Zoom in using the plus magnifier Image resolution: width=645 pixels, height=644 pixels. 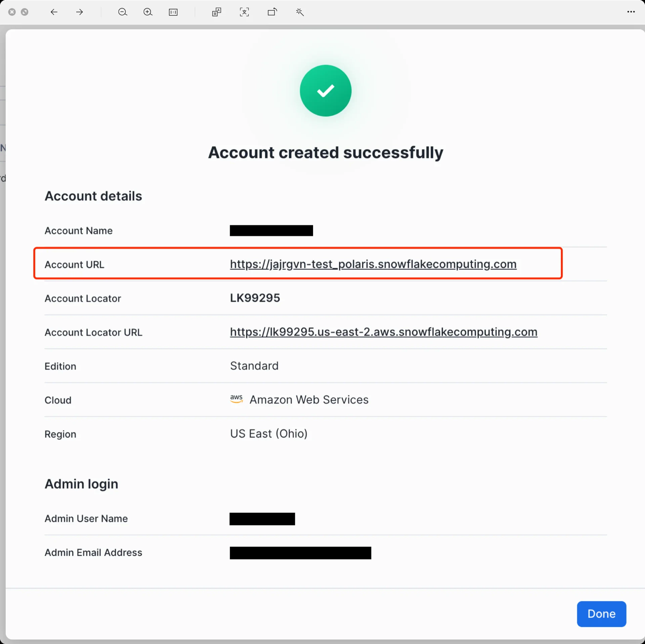coord(148,12)
